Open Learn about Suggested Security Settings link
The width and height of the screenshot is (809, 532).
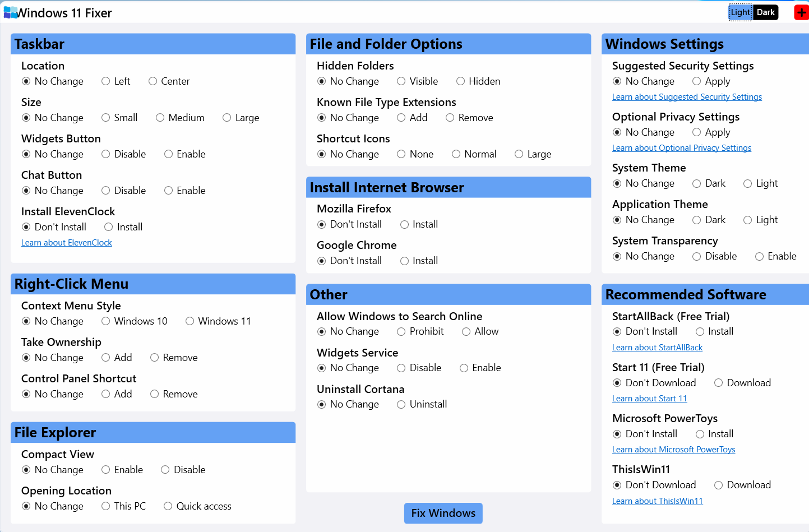pyautogui.click(x=687, y=97)
